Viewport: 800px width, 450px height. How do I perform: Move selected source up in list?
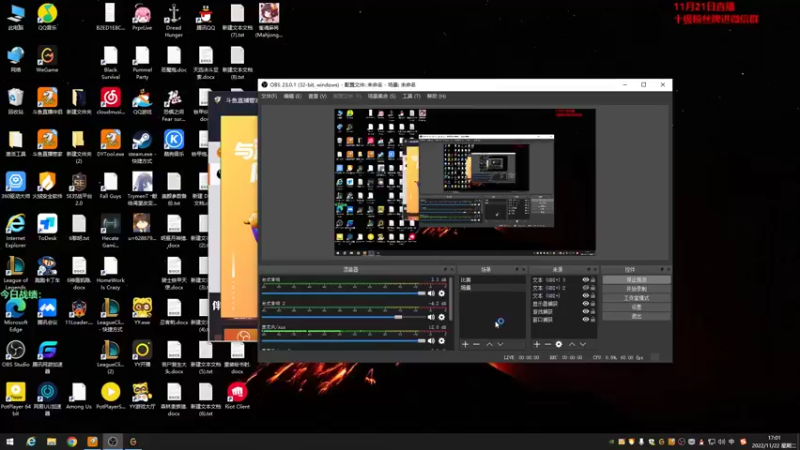pos(572,344)
